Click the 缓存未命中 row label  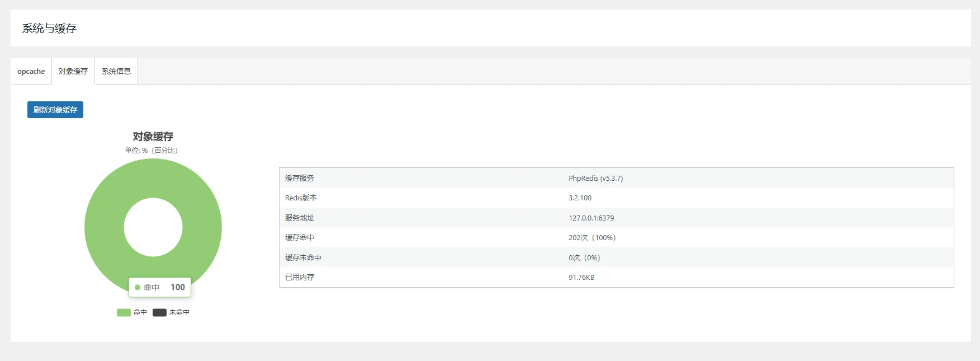pyautogui.click(x=303, y=258)
